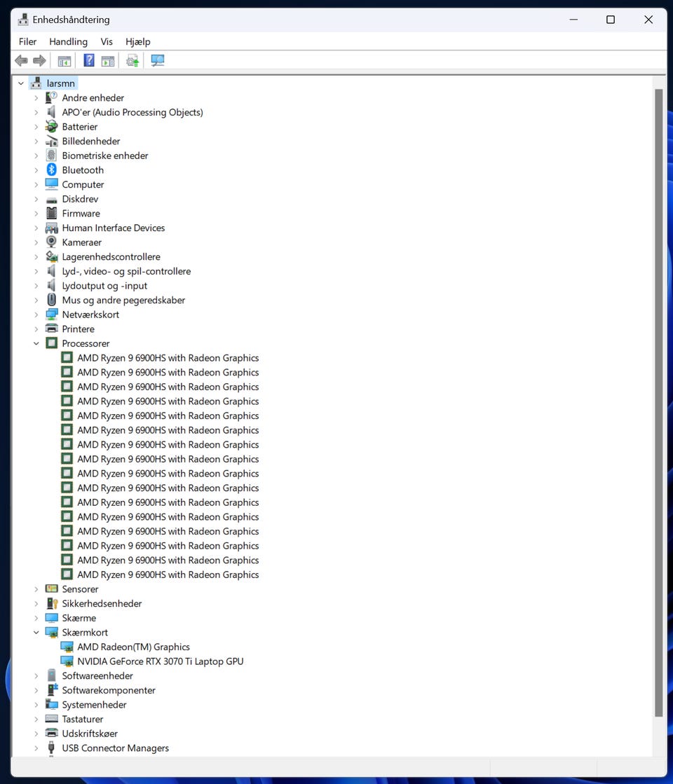Image resolution: width=673 pixels, height=784 pixels.
Task: Click the Diskdrev drive icon
Action: coord(52,200)
